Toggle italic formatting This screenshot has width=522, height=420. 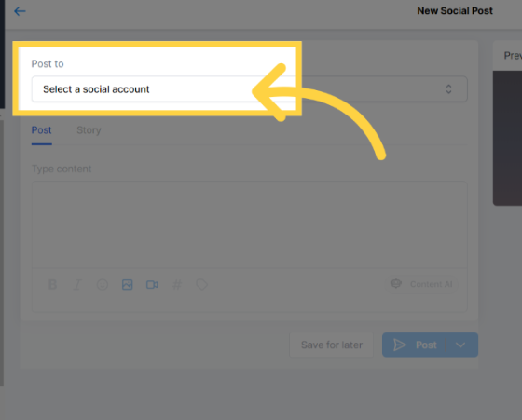77,285
